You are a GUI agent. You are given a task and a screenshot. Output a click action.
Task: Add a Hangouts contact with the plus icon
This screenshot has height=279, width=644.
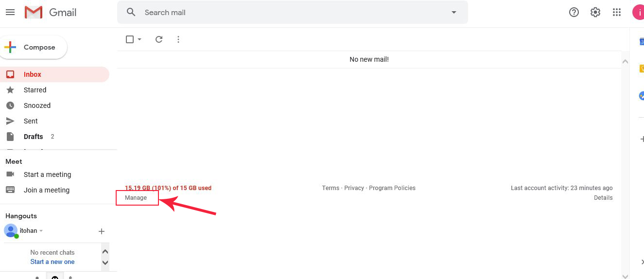102,231
